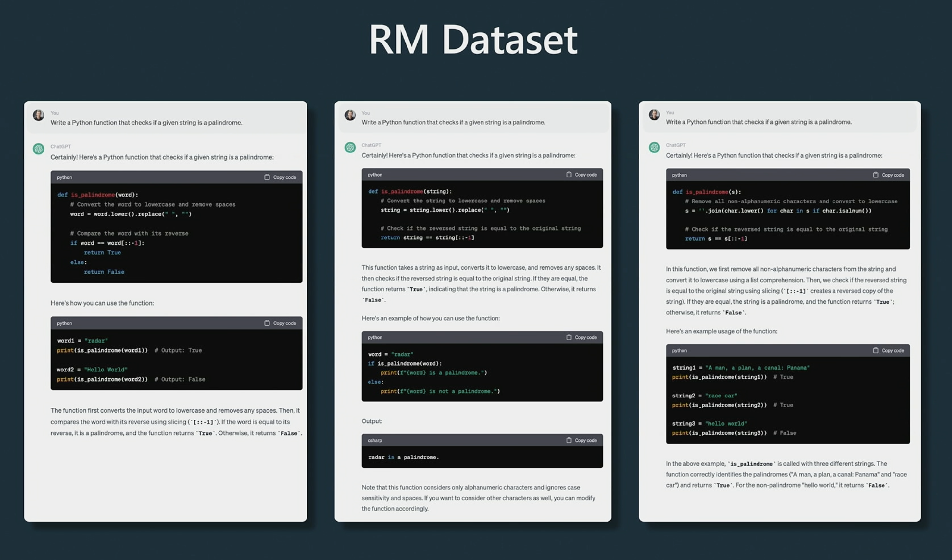Click '# Compare the word with its reverse' comment

point(129,233)
